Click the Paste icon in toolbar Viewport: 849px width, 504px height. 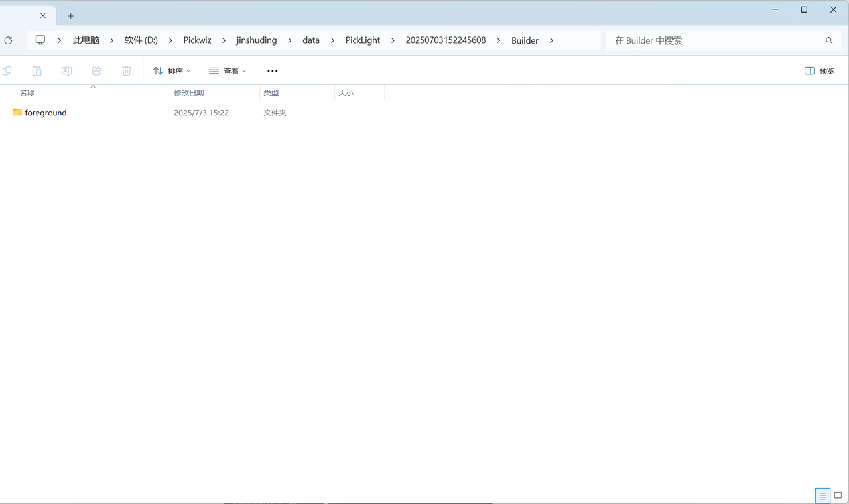tap(37, 71)
